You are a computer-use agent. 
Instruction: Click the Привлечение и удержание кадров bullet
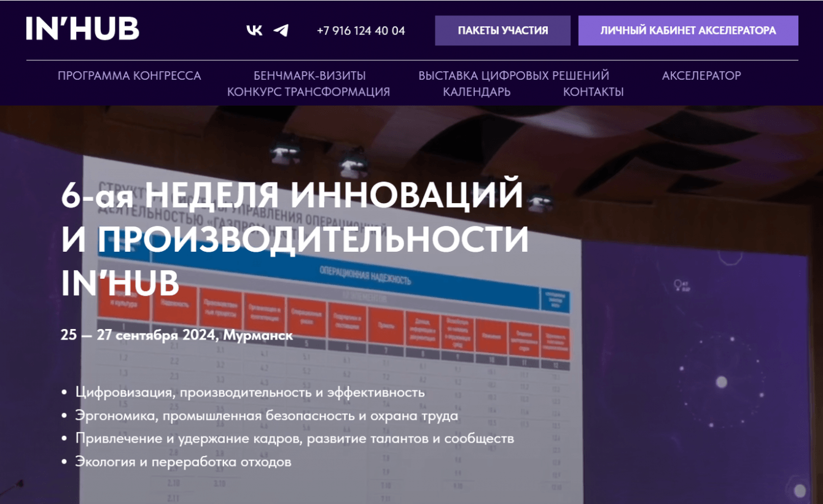(295, 439)
